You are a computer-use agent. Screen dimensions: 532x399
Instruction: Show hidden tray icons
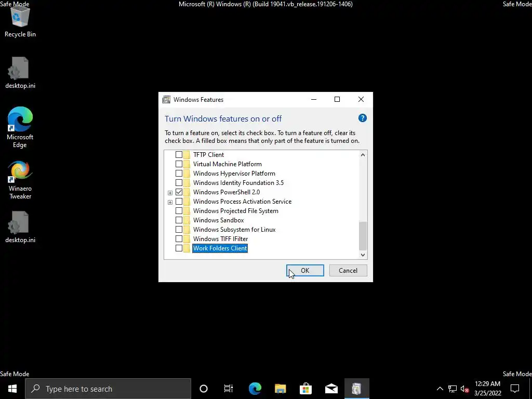[440, 389]
